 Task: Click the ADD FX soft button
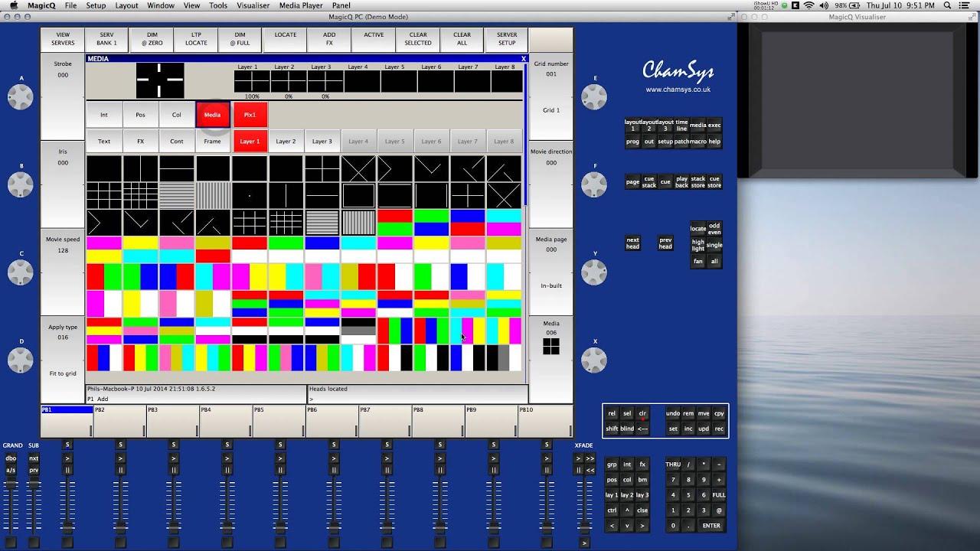pos(329,38)
